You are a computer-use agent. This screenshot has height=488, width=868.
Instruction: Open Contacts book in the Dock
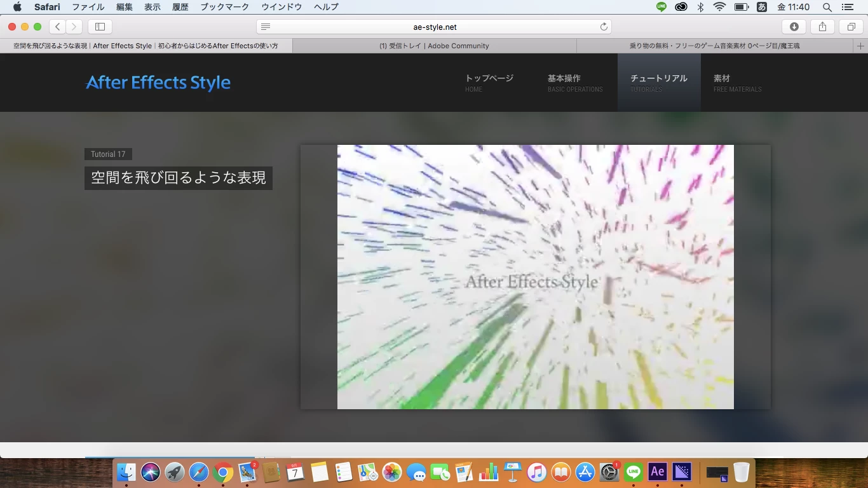271,472
